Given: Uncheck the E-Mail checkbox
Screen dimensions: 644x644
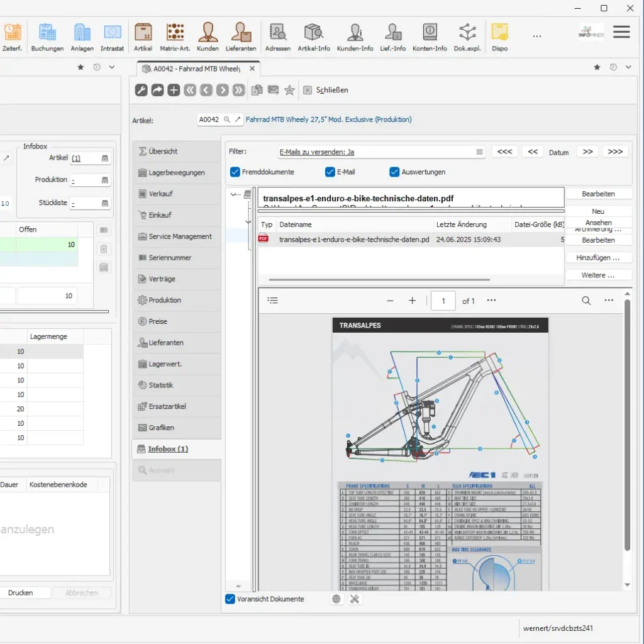Looking at the screenshot, I should pos(330,172).
